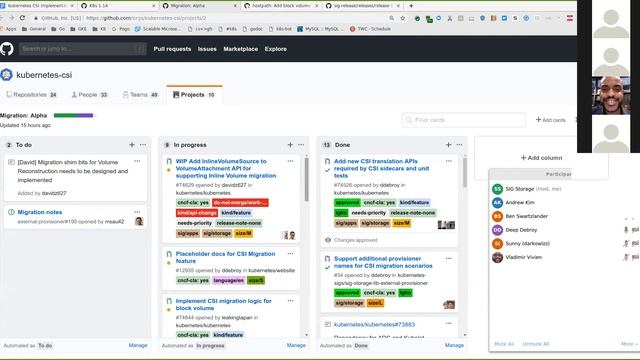This screenshot has height=360, width=640.
Task: Open Explore in the top navigation
Action: pyautogui.click(x=276, y=49)
